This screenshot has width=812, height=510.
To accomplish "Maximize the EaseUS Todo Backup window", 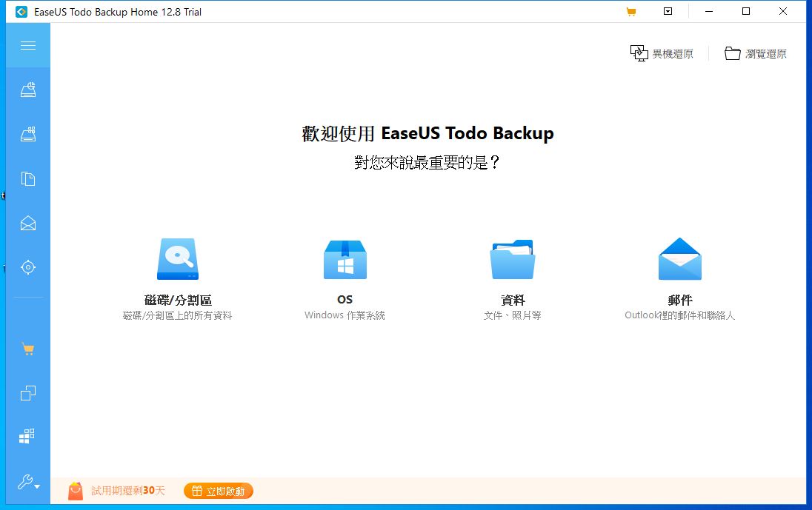I will [x=746, y=11].
